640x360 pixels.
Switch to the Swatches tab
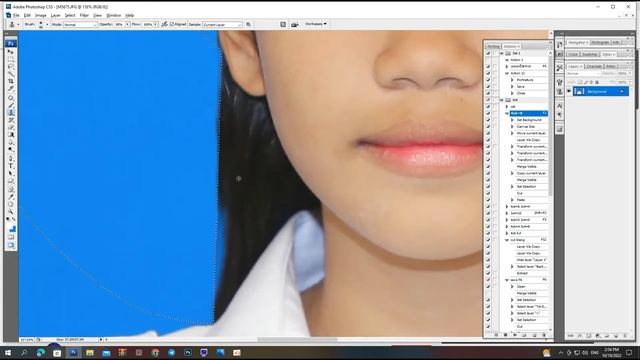[x=590, y=54]
